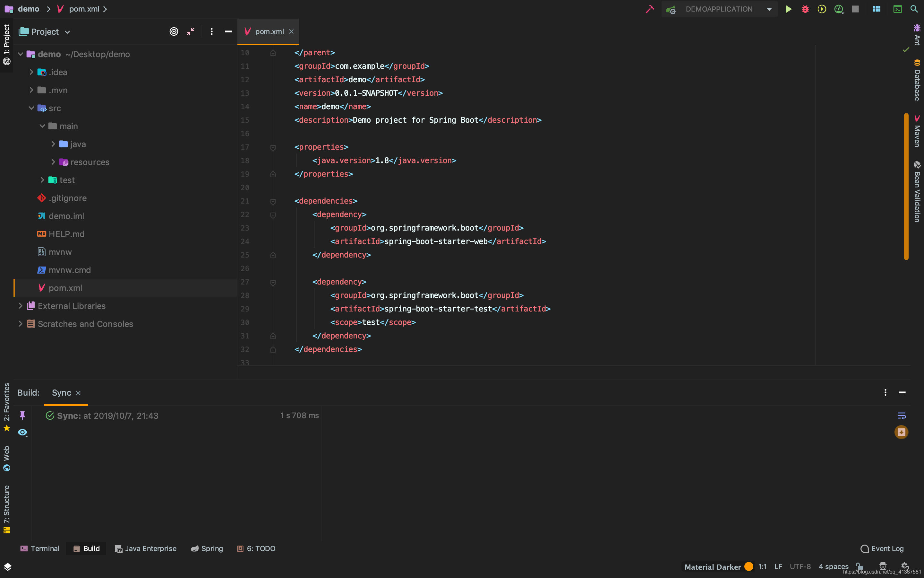The image size is (924, 578).
Task: Click the UTF-8 encoding status item
Action: (x=800, y=566)
